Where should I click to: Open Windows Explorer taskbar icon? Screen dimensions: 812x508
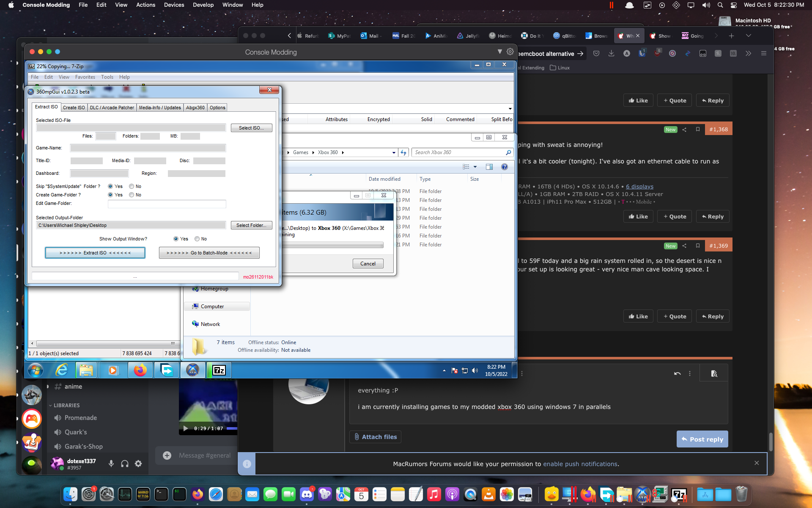click(86, 370)
